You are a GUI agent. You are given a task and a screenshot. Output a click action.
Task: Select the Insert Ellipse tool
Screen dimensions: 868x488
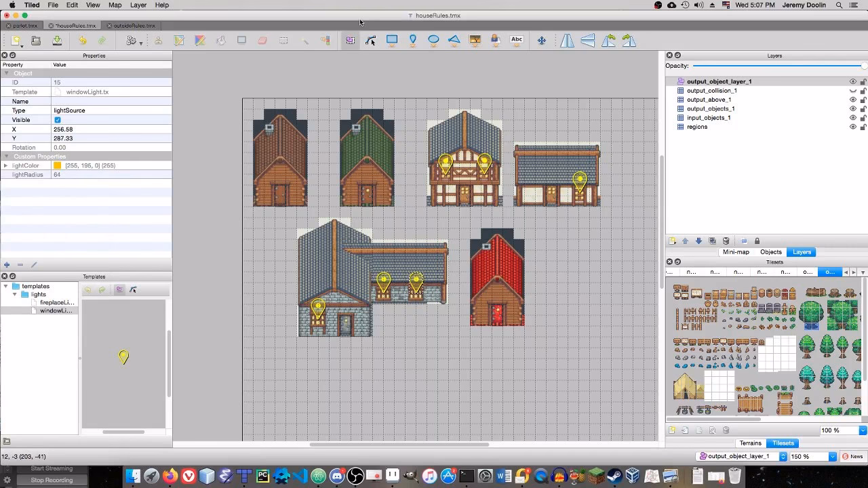click(433, 40)
